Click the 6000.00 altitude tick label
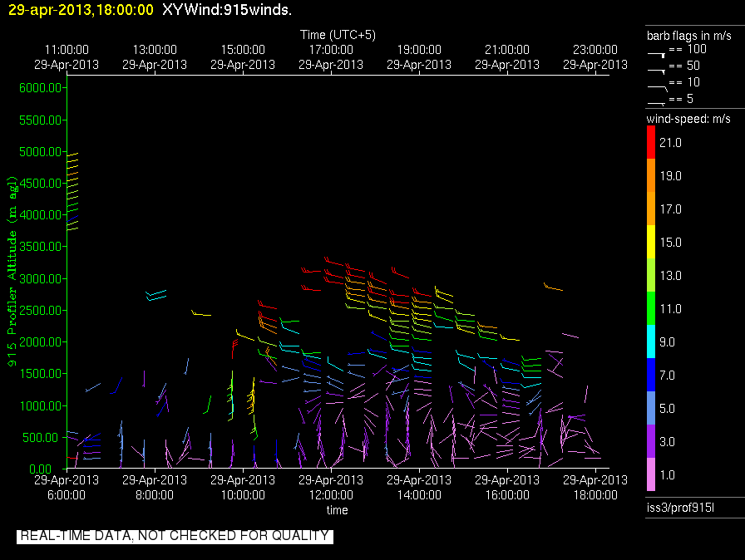The height and width of the screenshot is (560, 745). (x=41, y=88)
